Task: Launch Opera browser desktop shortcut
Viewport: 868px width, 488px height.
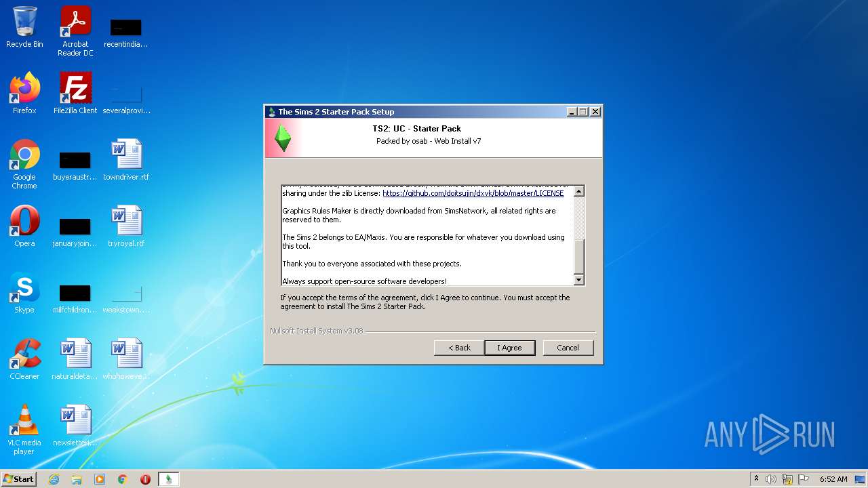Action: 24,226
